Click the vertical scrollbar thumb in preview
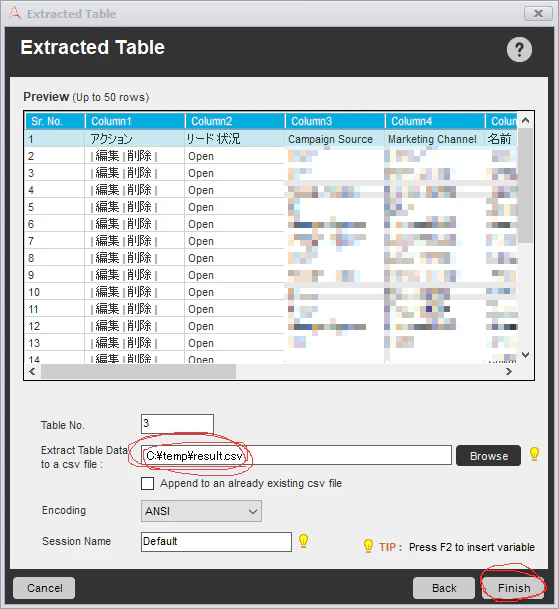The image size is (559, 609). coord(526,186)
